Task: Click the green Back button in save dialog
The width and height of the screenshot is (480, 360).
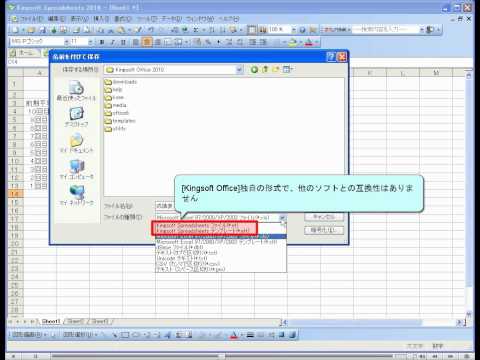Action: 254,69
